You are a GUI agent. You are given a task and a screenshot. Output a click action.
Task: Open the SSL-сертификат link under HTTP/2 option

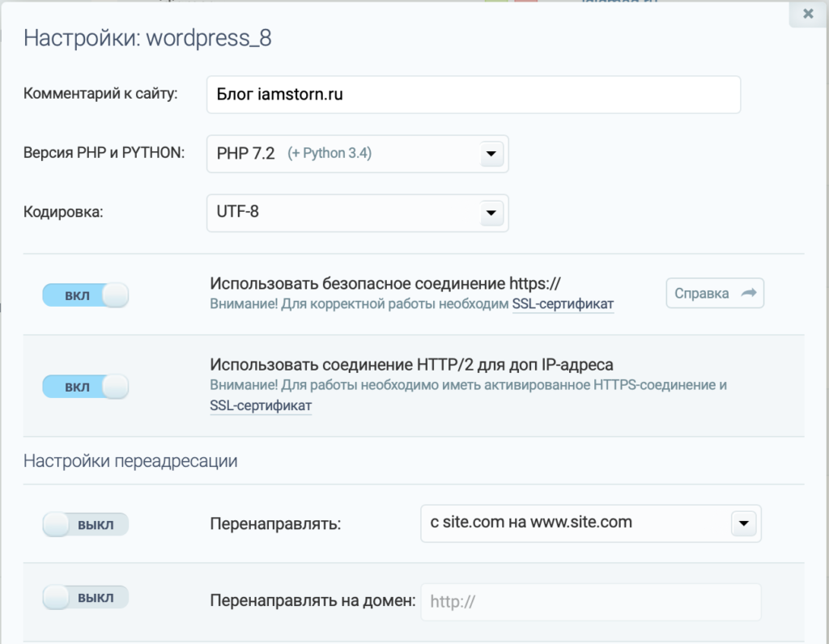click(x=261, y=405)
